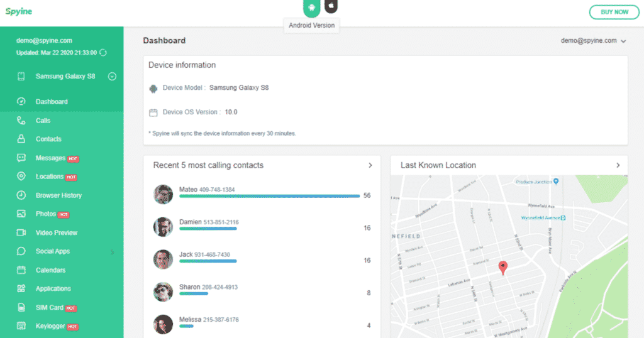644x338 pixels.
Task: Select Damien's contact avatar thumbnail
Action: click(163, 227)
